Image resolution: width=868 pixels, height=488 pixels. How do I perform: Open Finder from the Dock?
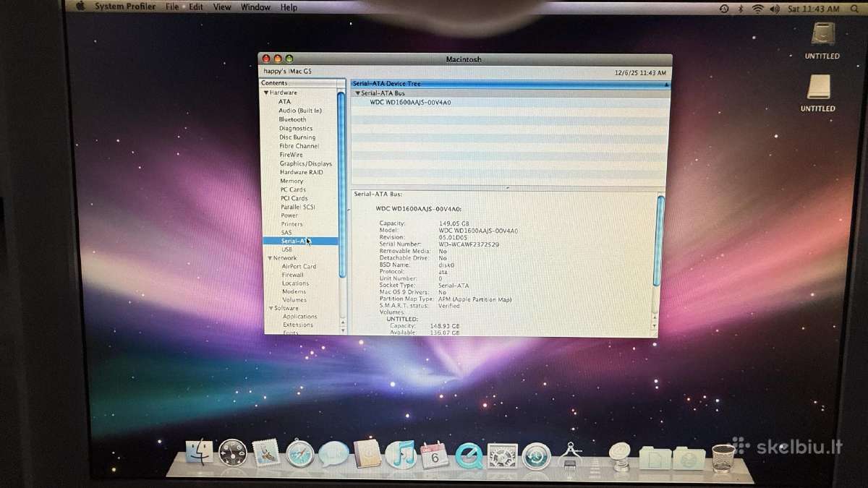coord(198,453)
